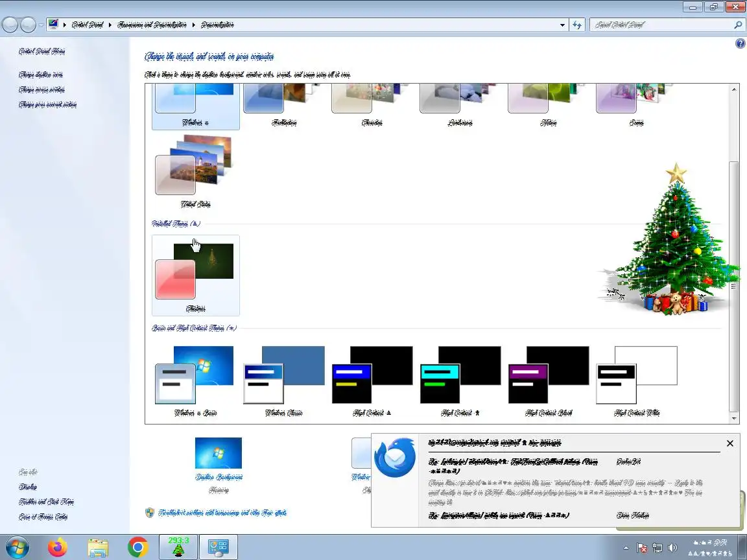Open the system clock in the tray
The height and width of the screenshot is (560, 747).
click(710, 548)
